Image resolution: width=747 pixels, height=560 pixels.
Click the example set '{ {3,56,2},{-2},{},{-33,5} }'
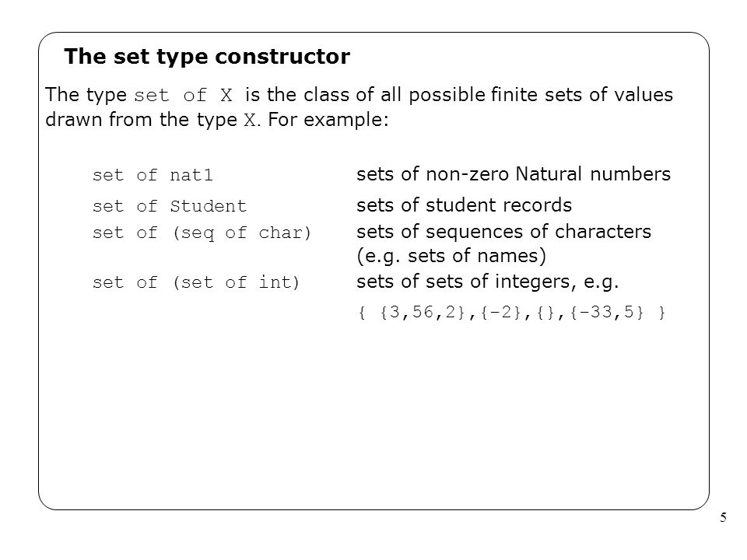click(x=511, y=313)
